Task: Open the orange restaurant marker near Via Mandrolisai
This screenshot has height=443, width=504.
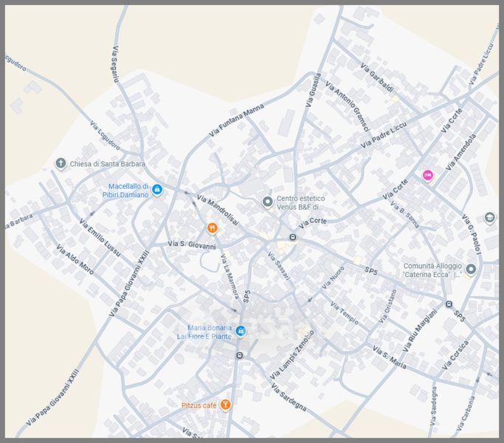Action: pos(212,227)
